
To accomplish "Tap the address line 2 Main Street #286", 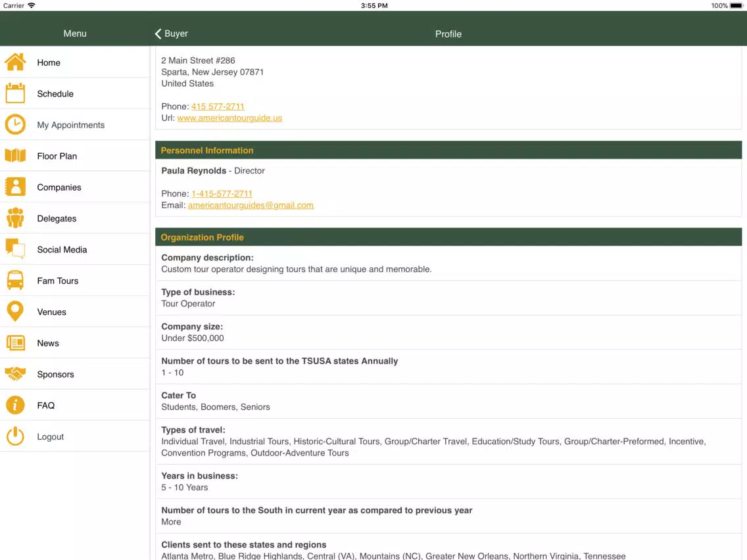I will click(198, 60).
